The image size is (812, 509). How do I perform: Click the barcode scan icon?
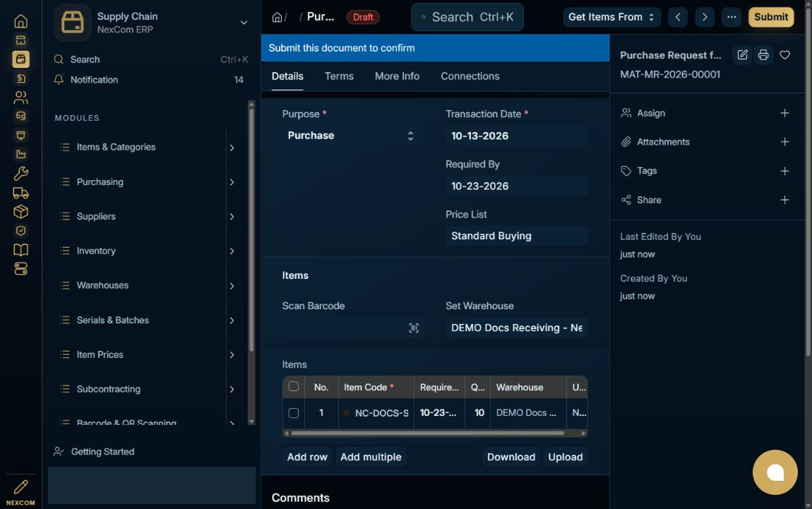[x=414, y=328]
